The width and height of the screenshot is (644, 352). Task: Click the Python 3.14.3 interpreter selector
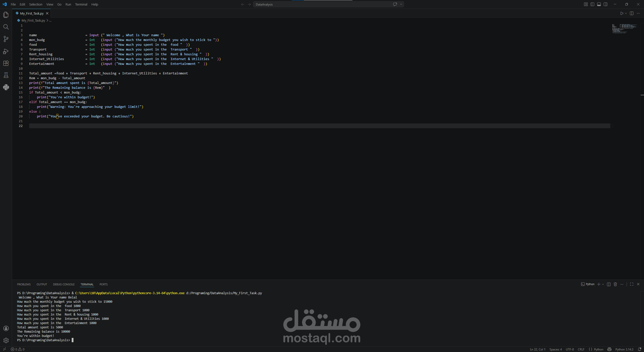[x=624, y=349]
